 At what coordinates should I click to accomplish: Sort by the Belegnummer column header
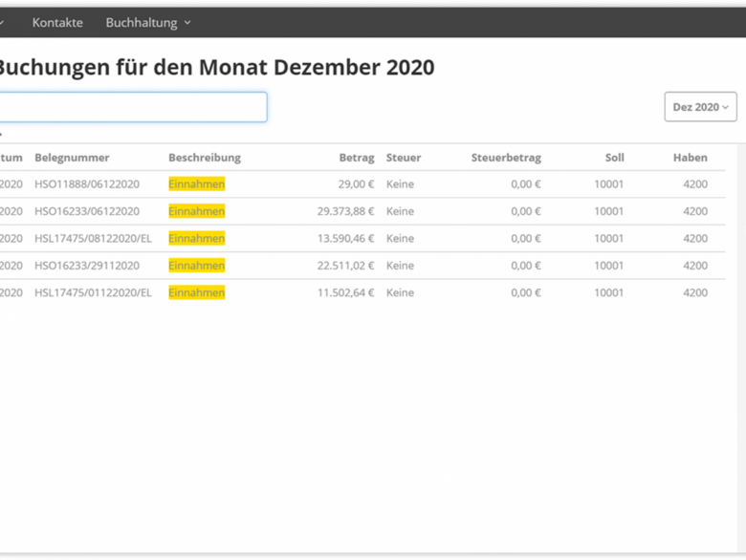72,158
